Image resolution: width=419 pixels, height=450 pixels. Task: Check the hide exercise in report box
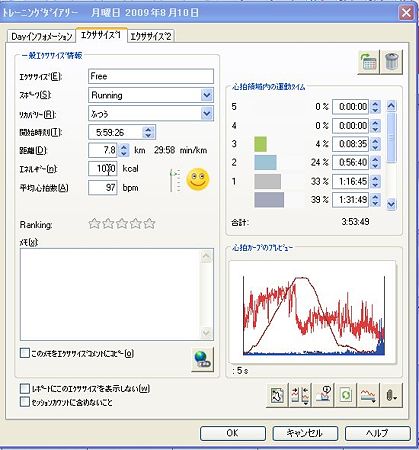coord(25,389)
